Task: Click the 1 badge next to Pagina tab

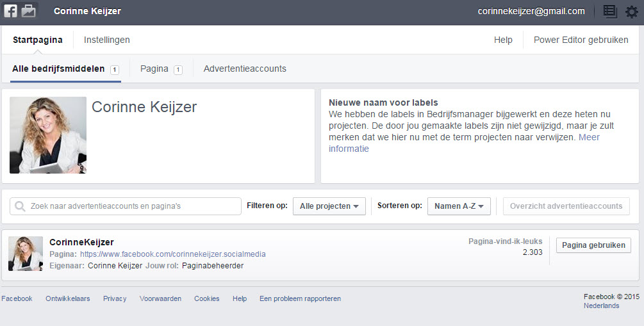Action: (178, 70)
